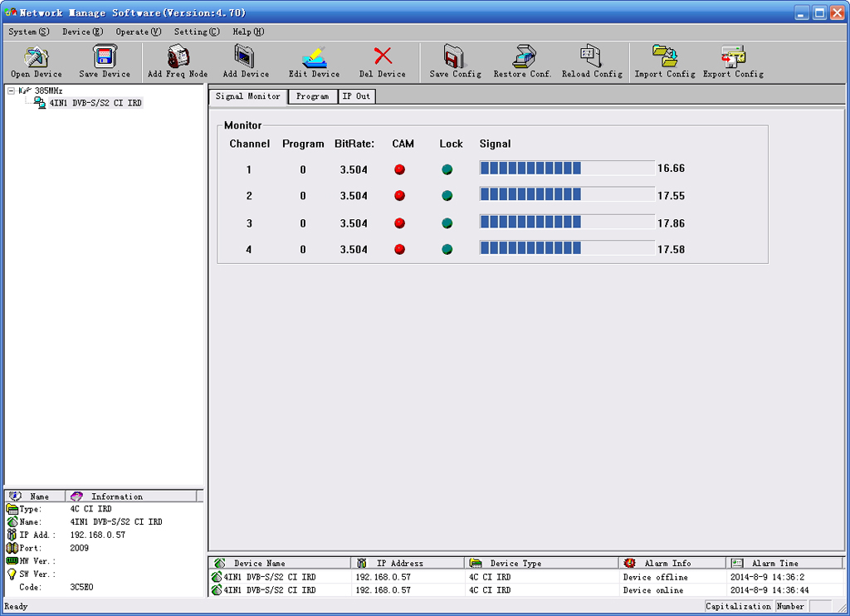Click the IP address 192.168.0.57 in info panel
The height and width of the screenshot is (616, 850).
click(98, 535)
